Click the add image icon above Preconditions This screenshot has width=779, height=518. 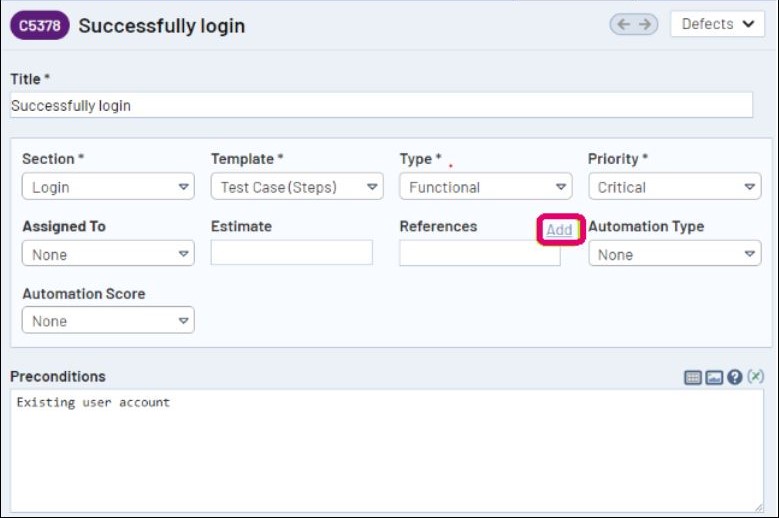click(x=714, y=377)
